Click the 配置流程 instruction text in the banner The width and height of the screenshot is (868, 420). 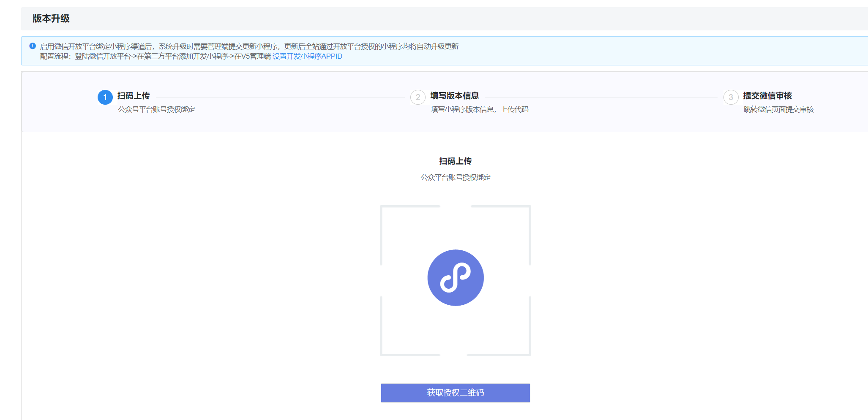click(x=155, y=57)
